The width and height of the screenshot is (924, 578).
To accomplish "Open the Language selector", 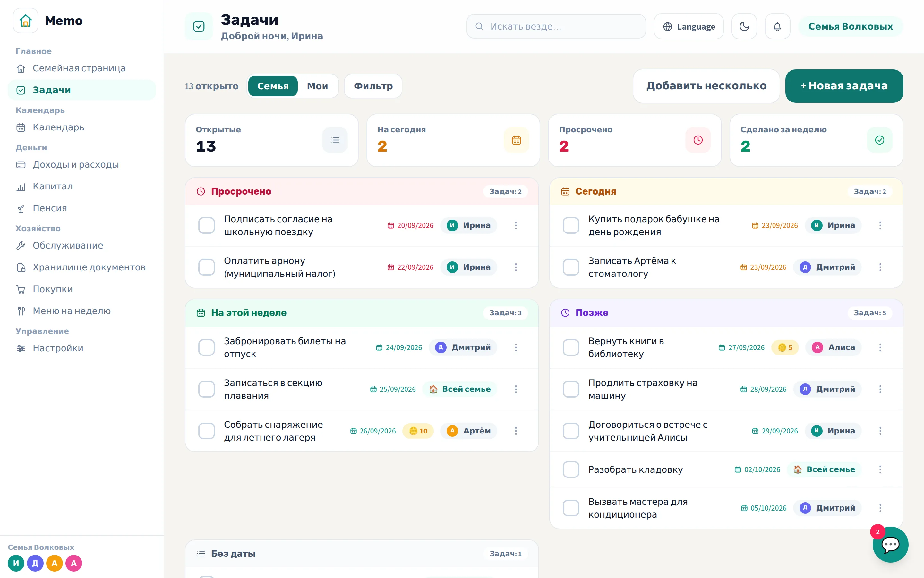I will click(689, 26).
